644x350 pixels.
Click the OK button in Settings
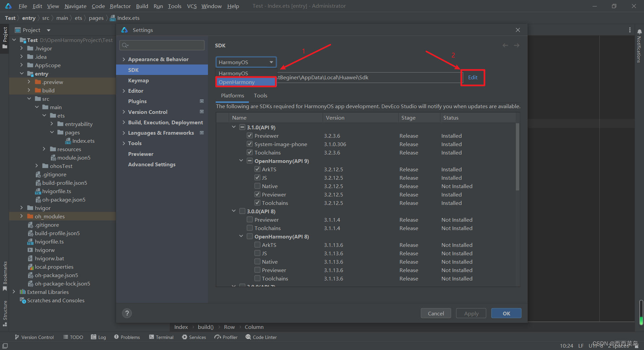[x=506, y=313]
